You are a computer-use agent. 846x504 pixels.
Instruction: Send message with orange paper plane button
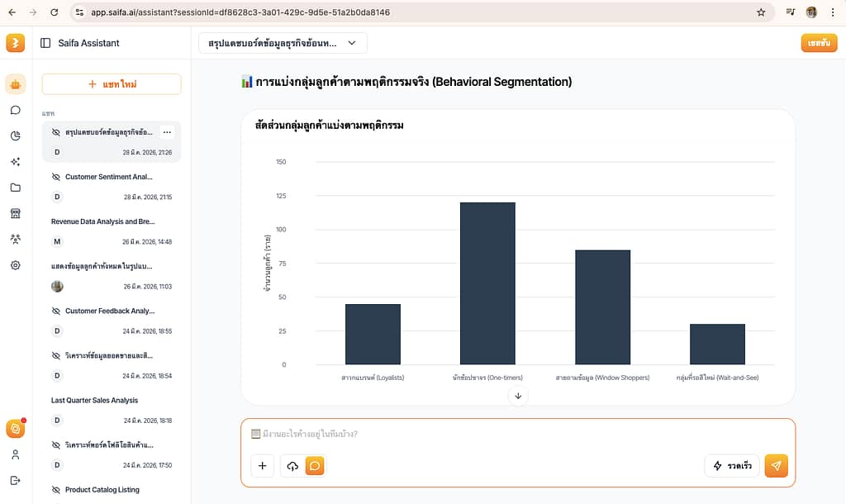click(x=776, y=466)
